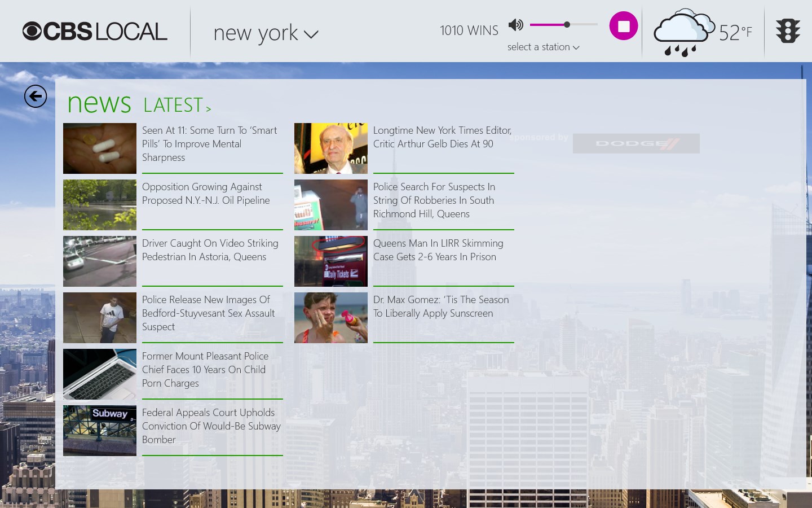
Task: Navigate back using the circular back arrow
Action: tap(36, 96)
